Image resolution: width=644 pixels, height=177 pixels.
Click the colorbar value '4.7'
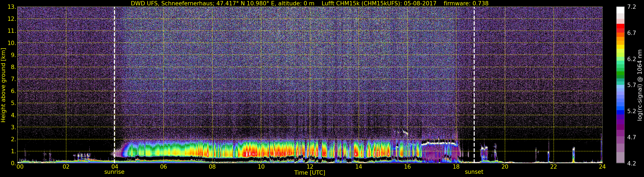632,137
